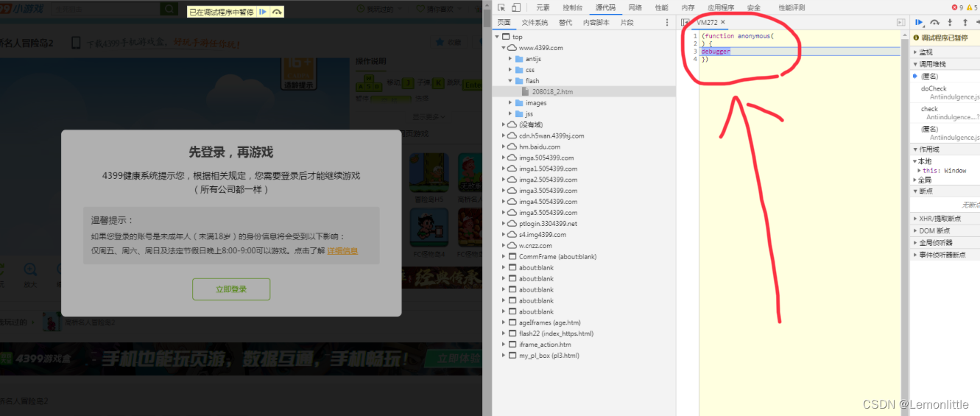Step over next function call in debugger
980x416 pixels.
pos(934,23)
